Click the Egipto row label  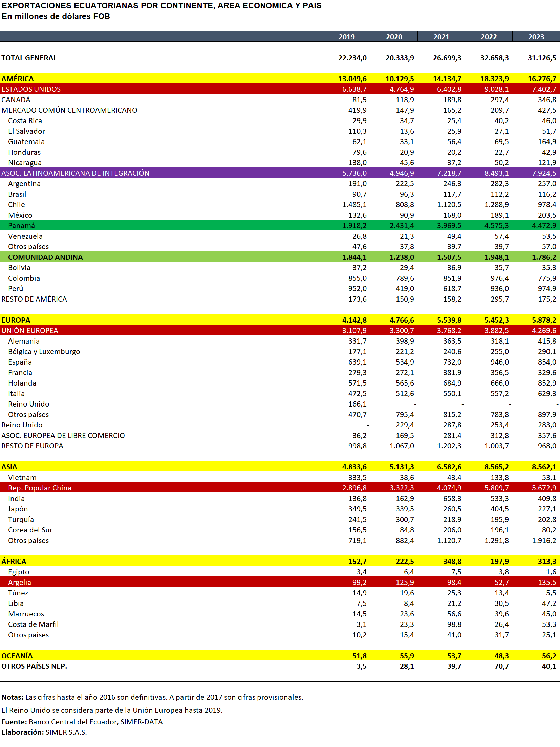click(19, 572)
